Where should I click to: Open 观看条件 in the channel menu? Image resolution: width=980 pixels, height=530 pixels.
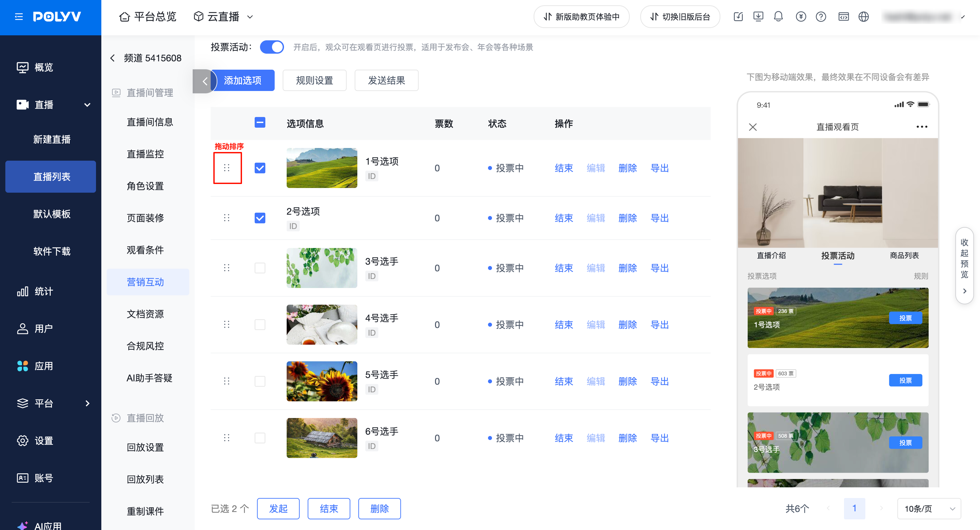click(145, 250)
